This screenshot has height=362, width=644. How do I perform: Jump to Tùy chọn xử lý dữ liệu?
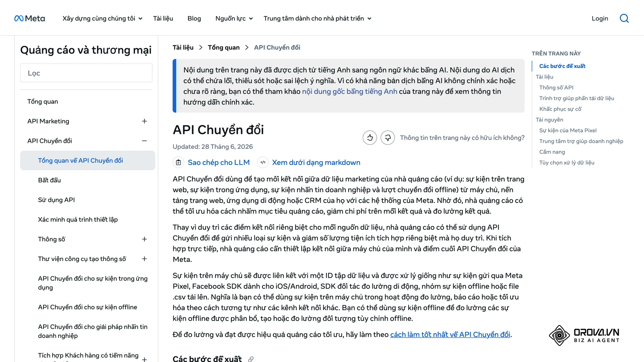tap(567, 162)
